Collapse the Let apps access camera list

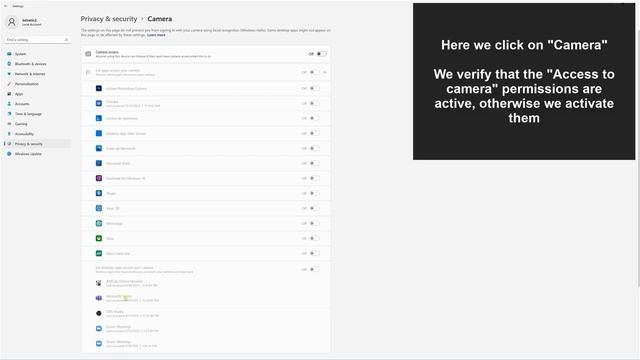click(325, 72)
